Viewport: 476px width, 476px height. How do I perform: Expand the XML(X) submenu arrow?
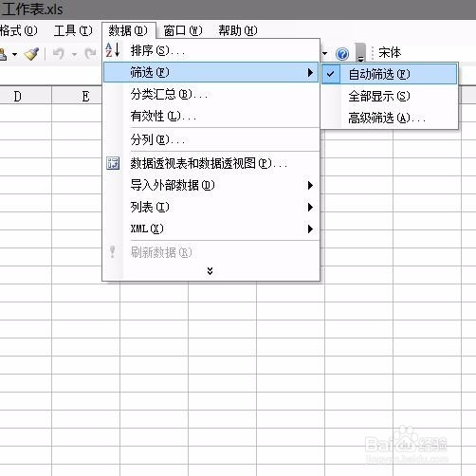(x=310, y=229)
